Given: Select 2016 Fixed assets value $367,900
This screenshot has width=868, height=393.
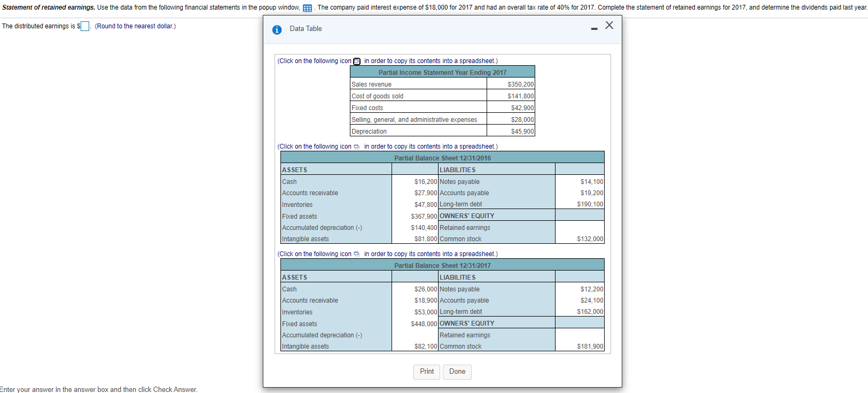Looking at the screenshot, I should point(424,217).
